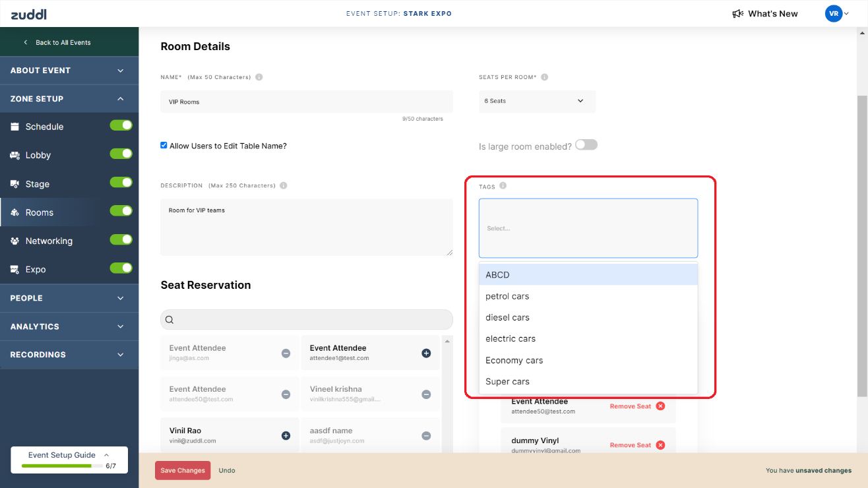Open the Seats Per Room dropdown
868x488 pixels.
537,101
